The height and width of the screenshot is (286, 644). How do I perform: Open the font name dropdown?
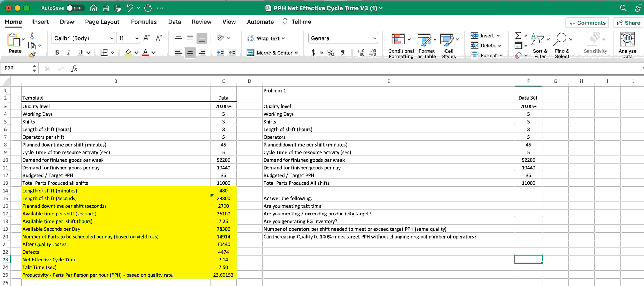[112, 38]
